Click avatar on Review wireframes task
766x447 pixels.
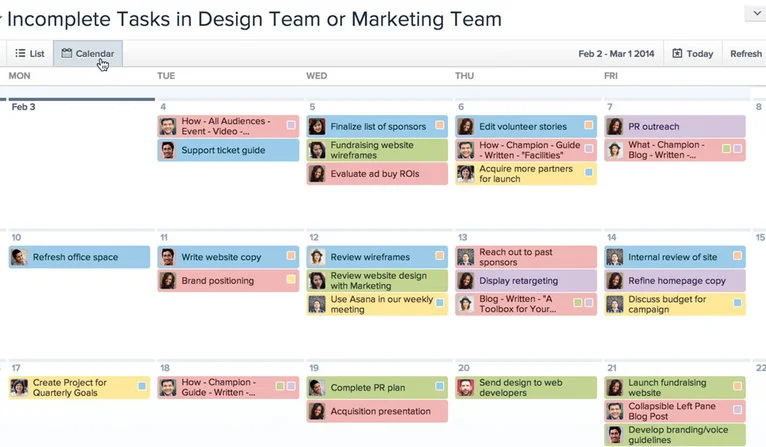(317, 257)
